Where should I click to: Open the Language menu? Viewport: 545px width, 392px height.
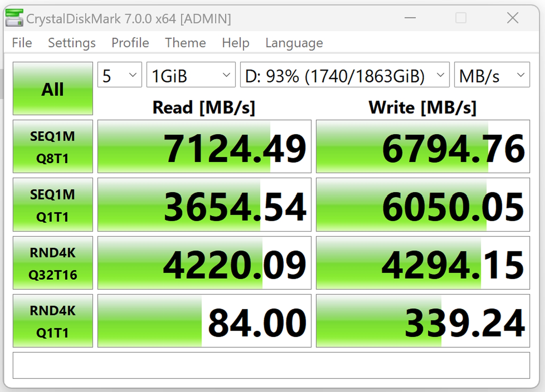[x=294, y=43]
